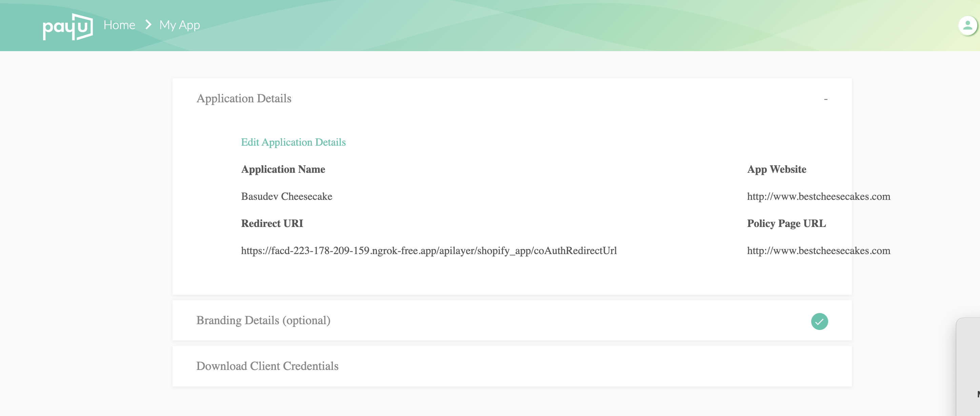Select the Application Details heading
The image size is (980, 416).
point(244,99)
